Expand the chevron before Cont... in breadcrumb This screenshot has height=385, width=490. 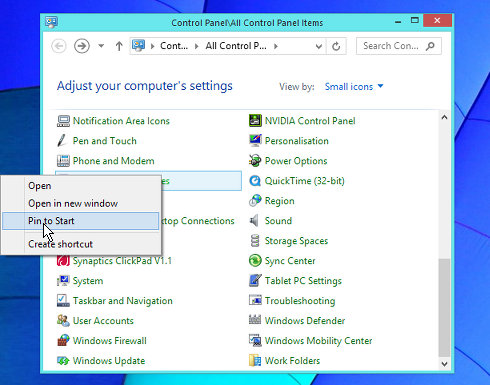152,46
